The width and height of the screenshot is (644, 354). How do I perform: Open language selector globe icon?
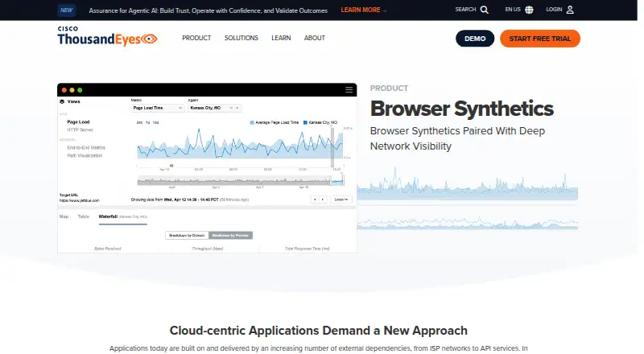click(x=529, y=10)
